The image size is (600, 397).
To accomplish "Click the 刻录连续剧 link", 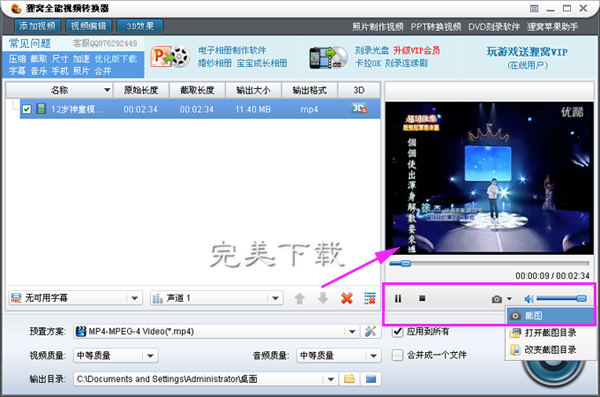I will click(406, 63).
